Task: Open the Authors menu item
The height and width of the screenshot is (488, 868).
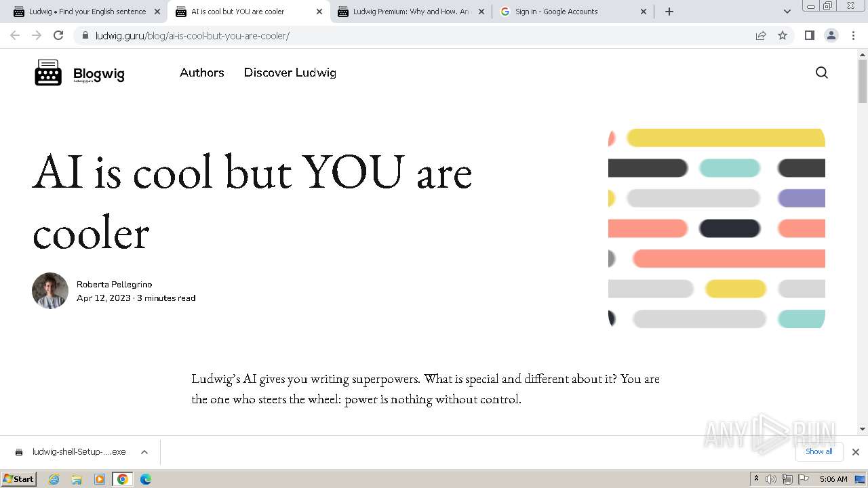Action: tap(202, 73)
